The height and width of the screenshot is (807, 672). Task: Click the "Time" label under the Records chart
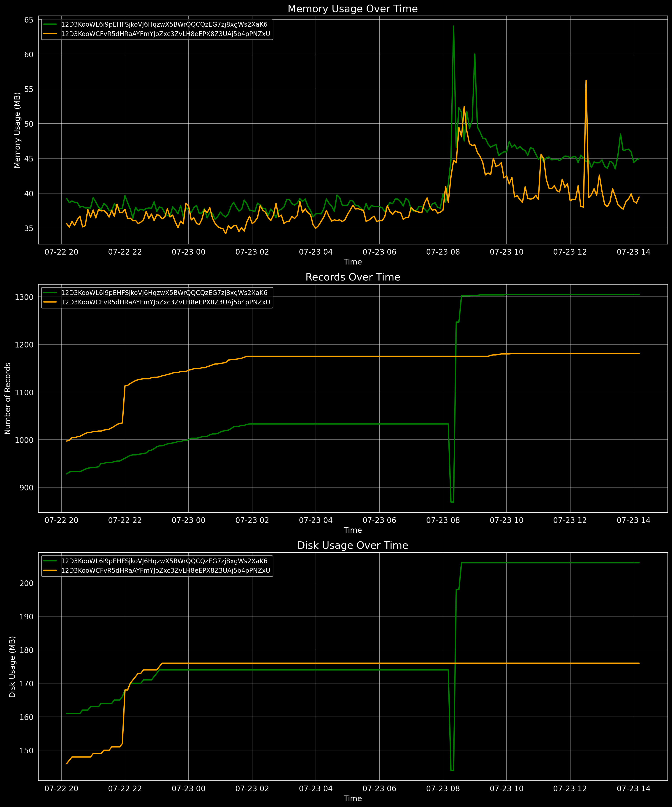pyautogui.click(x=353, y=530)
